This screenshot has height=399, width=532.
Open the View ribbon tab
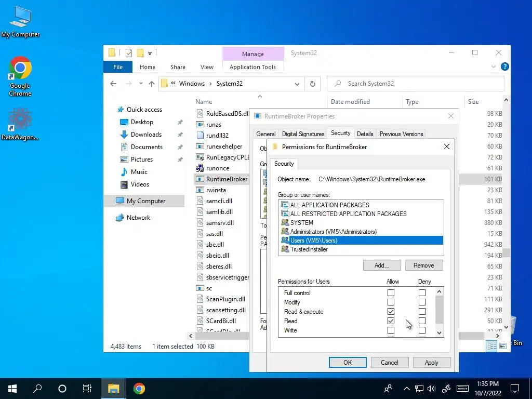(207, 67)
